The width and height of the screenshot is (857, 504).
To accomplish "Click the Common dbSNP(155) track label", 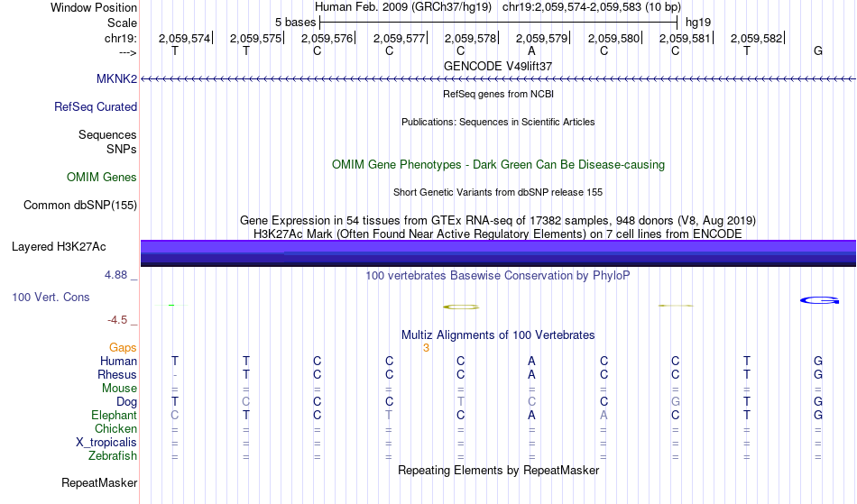I will point(79,205).
